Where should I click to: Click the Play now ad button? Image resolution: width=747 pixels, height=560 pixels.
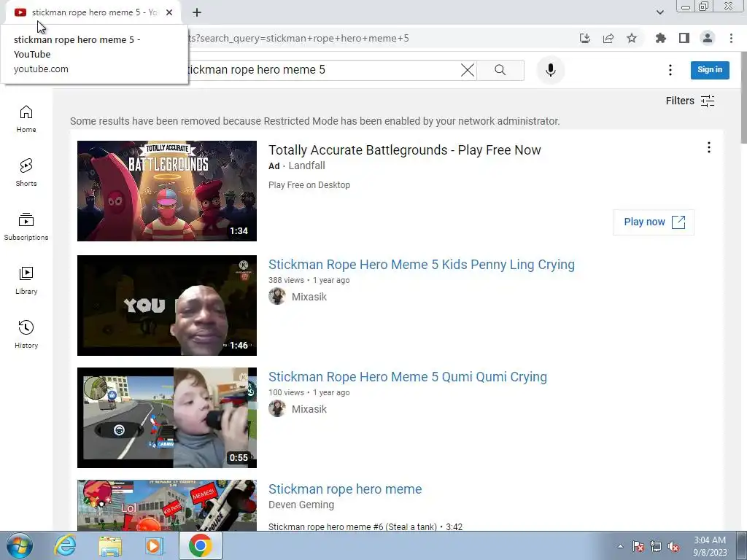(654, 222)
